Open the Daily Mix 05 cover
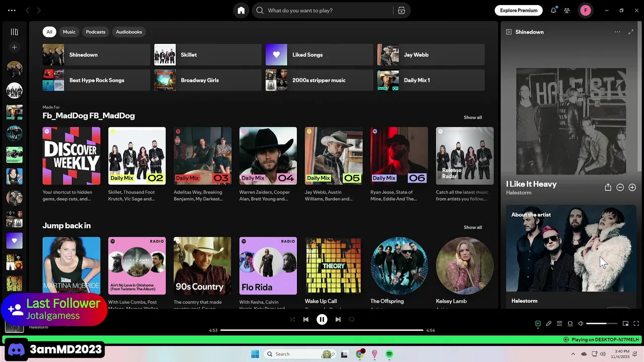The image size is (644, 362). tap(334, 156)
